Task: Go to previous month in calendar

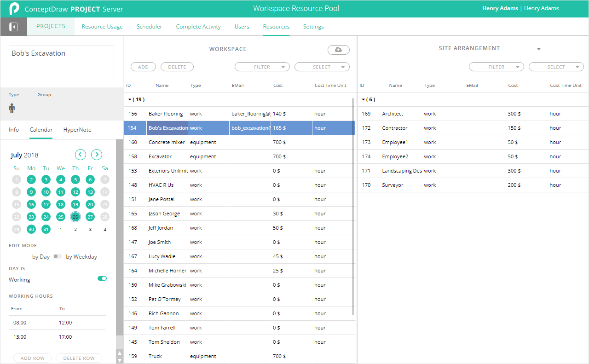Action: 80,155
